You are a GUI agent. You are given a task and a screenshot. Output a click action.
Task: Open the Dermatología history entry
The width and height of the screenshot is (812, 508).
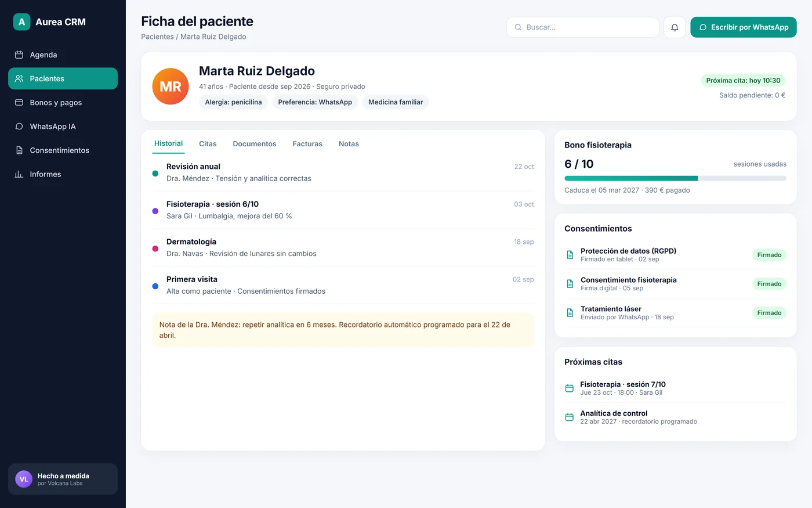pos(343,248)
